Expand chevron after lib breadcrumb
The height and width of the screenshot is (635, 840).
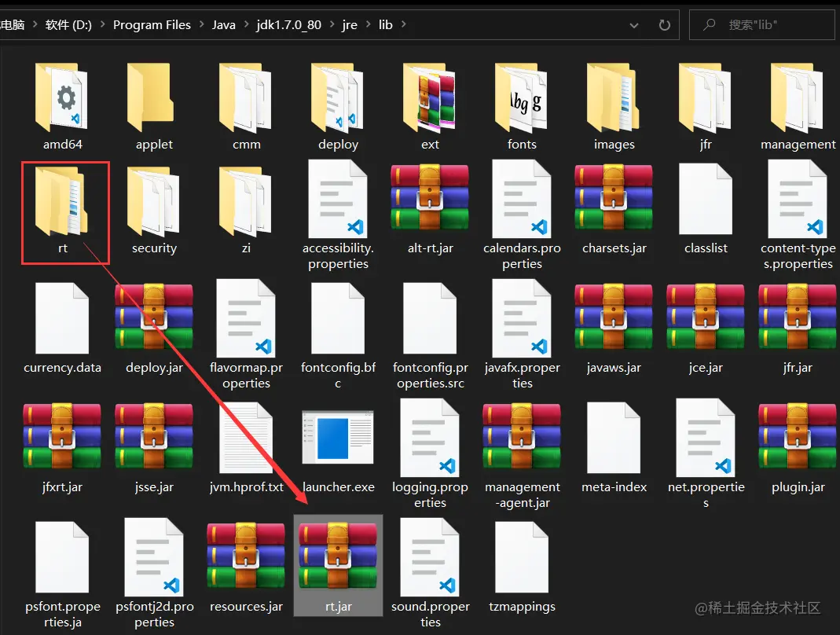(403, 24)
